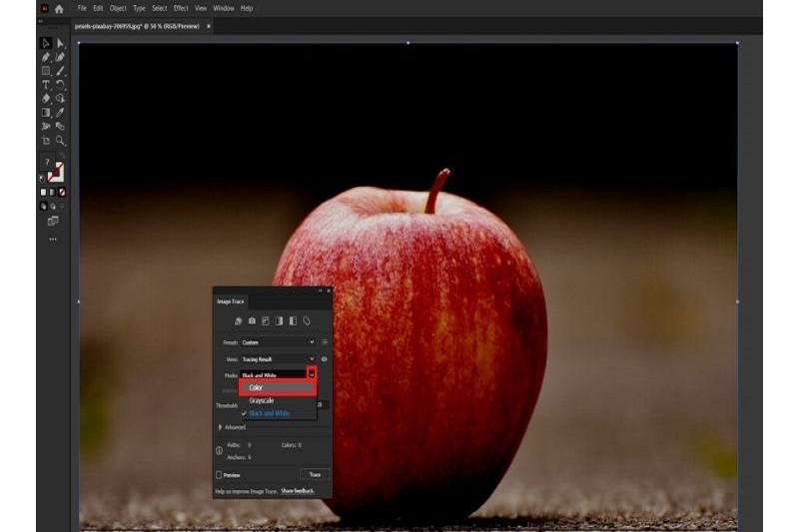This screenshot has width=799, height=532.
Task: Open the Window menu
Action: pos(223,9)
